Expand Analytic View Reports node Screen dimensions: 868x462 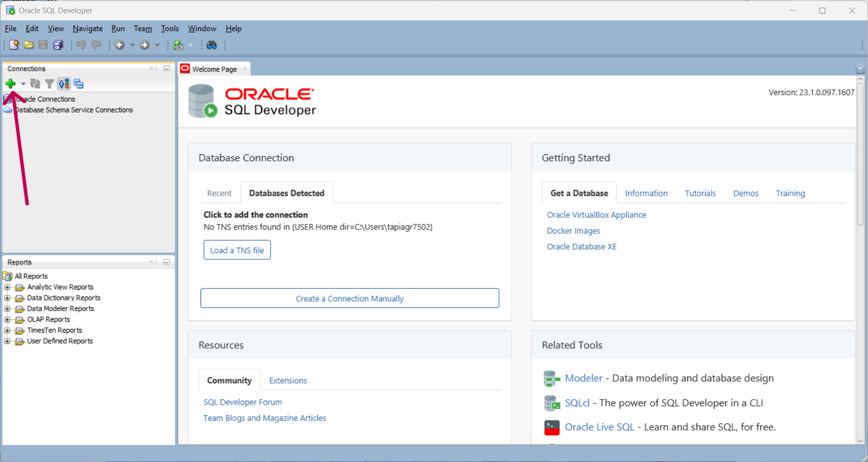pos(7,287)
